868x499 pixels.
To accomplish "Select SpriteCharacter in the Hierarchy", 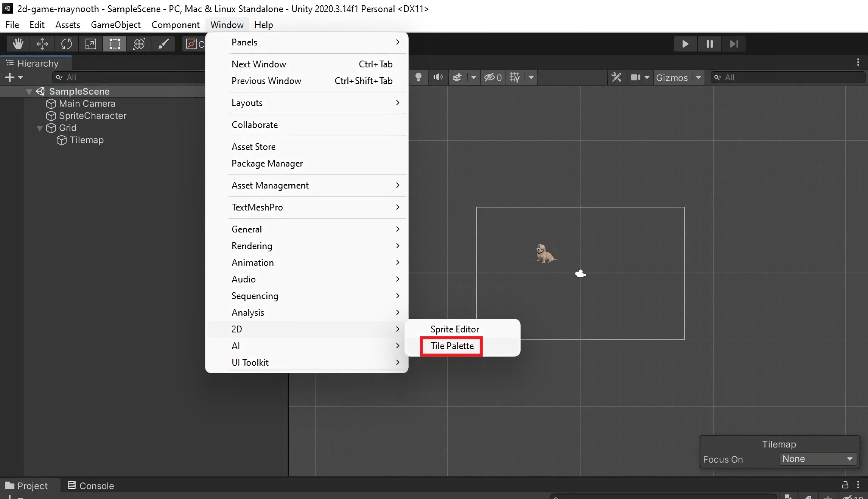I will coord(92,115).
